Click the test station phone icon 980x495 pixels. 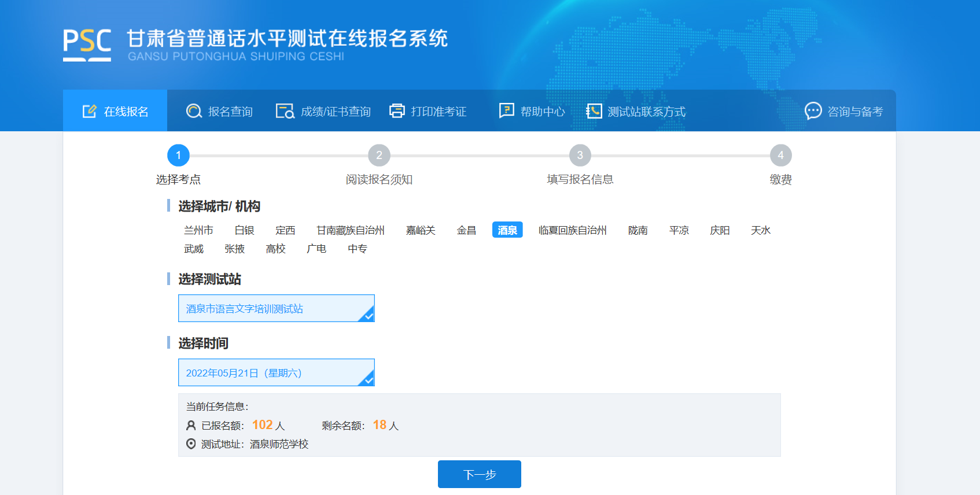click(594, 111)
